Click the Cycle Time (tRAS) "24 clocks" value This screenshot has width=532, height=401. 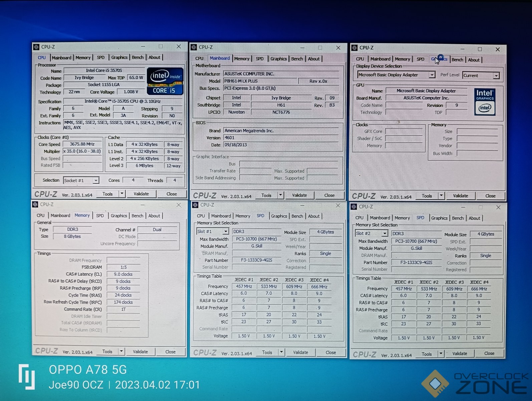123,295
